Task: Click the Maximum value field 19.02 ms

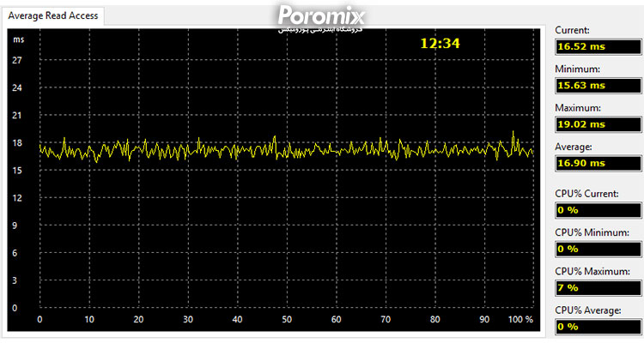Action: [x=598, y=124]
